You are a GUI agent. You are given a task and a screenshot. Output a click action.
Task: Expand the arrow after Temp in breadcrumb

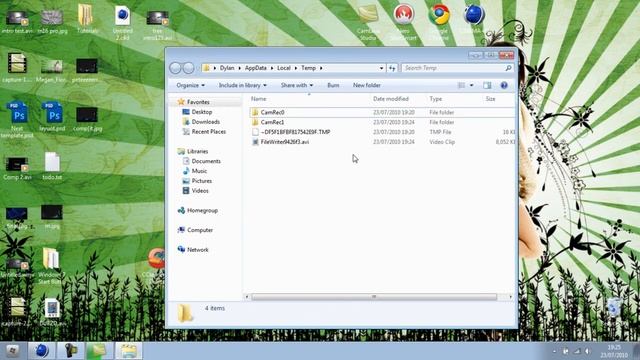point(321,68)
